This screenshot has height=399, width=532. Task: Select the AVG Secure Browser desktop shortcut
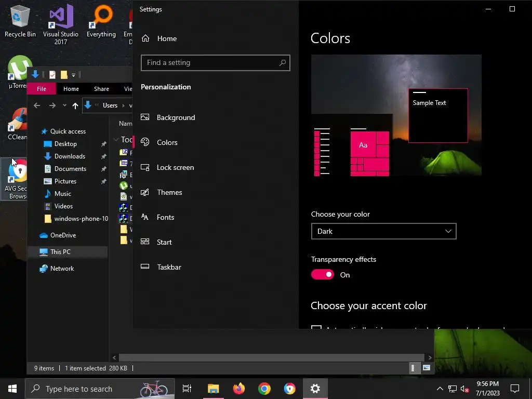tap(15, 179)
